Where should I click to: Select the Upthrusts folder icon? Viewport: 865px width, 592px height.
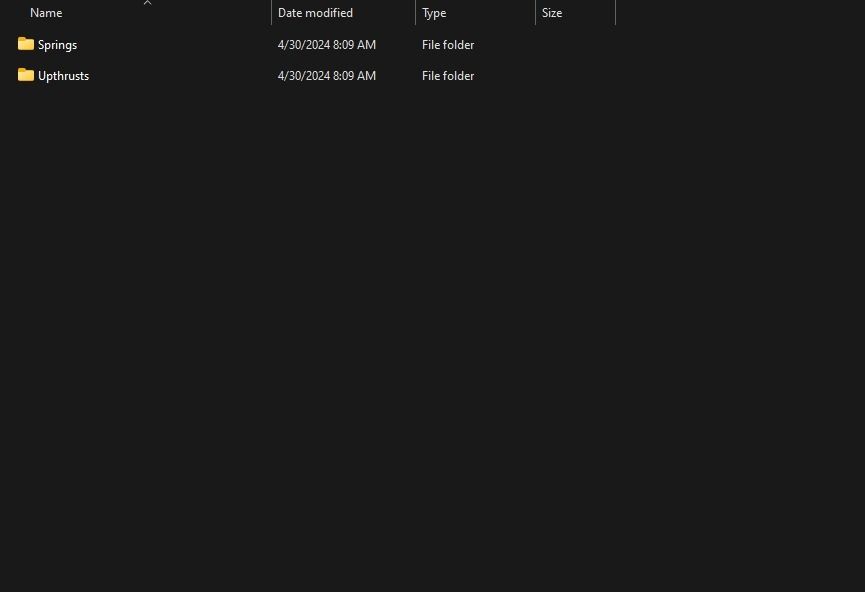click(26, 75)
